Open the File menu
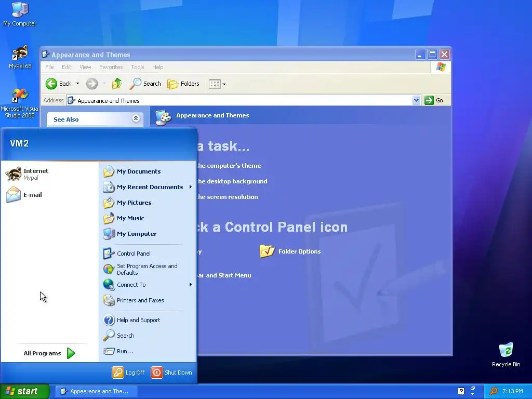The height and width of the screenshot is (399, 532). click(49, 67)
